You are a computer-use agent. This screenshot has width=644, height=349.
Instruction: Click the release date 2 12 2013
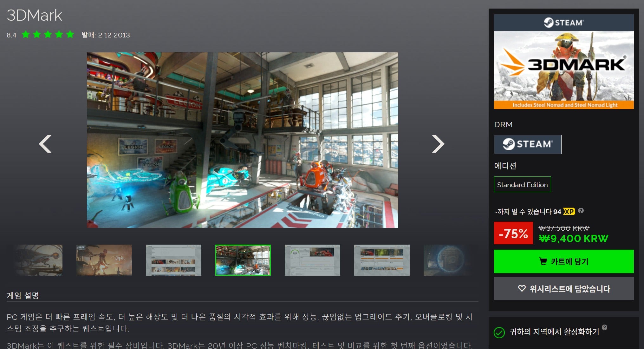114,35
